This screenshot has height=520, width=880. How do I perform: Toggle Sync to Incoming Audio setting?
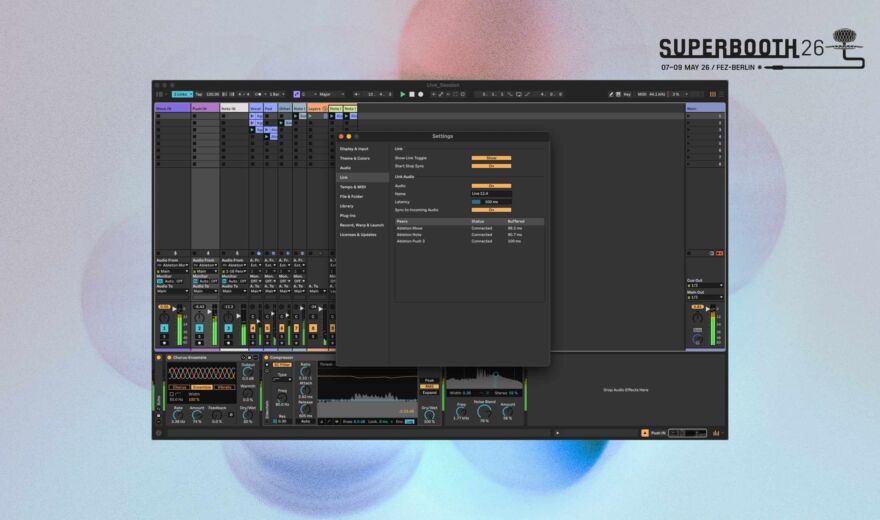pos(491,210)
